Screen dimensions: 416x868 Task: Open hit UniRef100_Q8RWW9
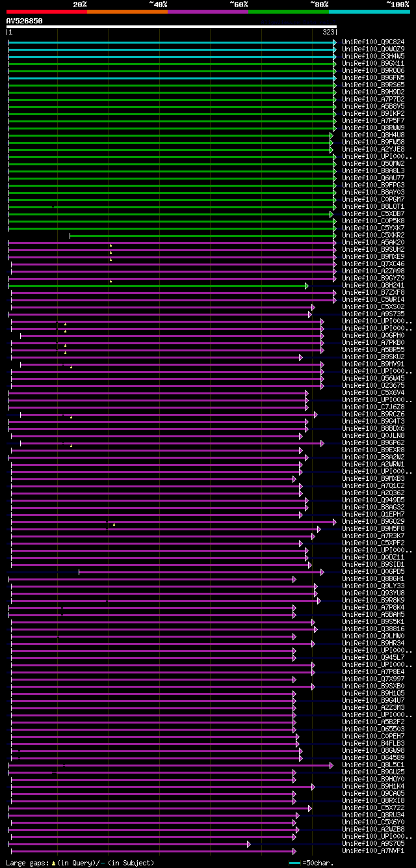(373, 128)
